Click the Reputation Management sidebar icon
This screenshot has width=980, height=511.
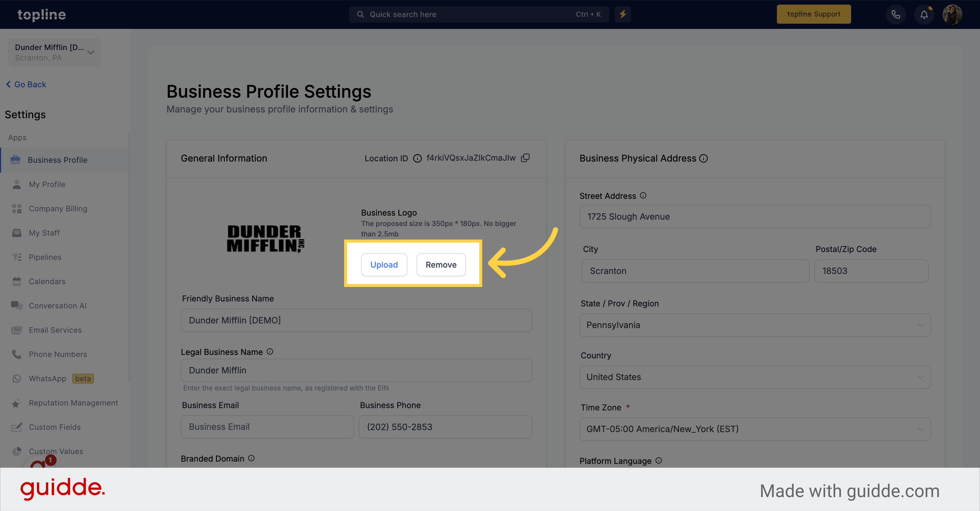(x=16, y=403)
